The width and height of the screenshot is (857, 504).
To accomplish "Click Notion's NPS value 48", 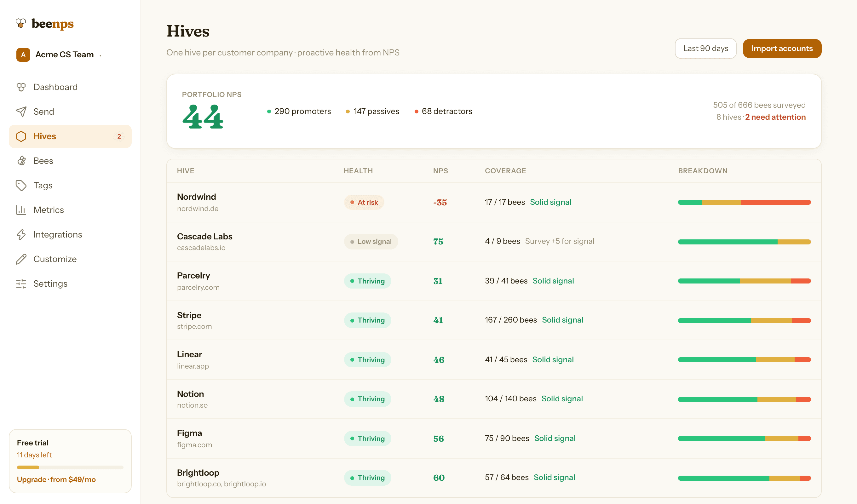I will (x=439, y=399).
